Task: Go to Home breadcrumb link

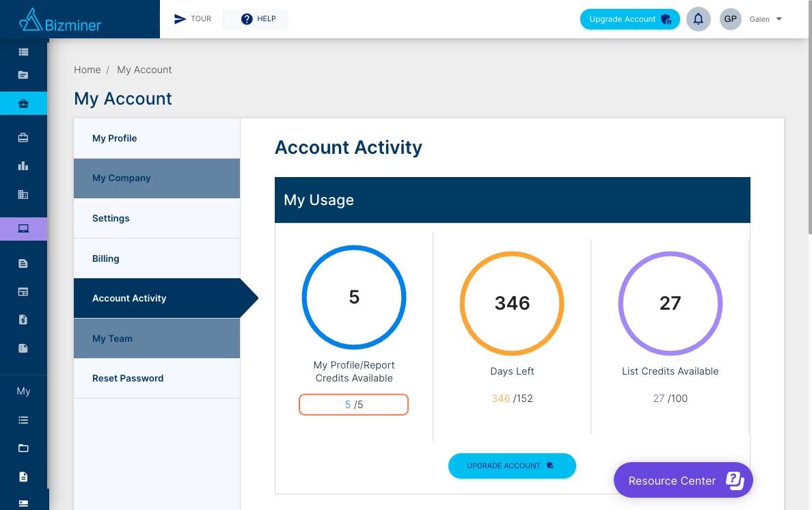Action: [87, 70]
